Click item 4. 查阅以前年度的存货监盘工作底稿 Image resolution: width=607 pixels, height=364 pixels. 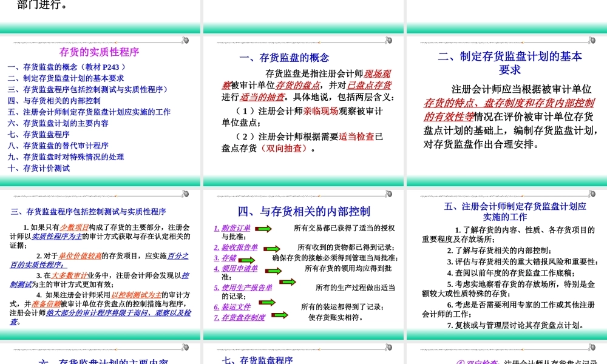[511, 273]
